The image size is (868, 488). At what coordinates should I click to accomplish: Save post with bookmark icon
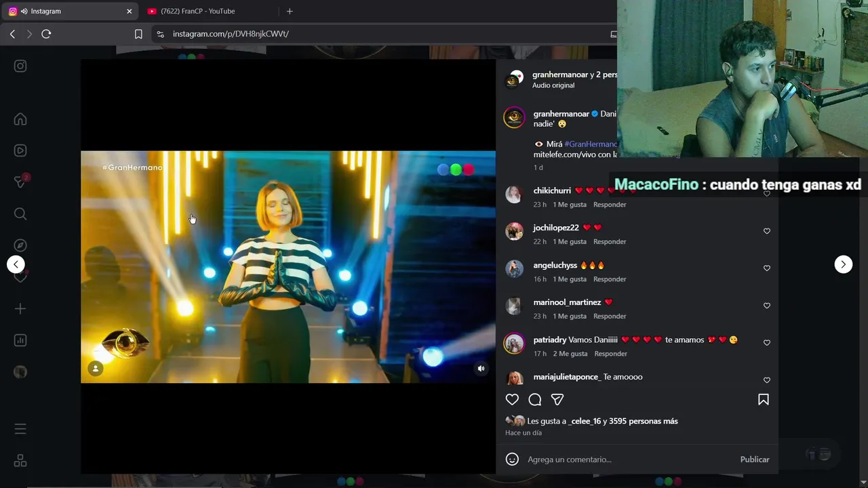click(763, 400)
